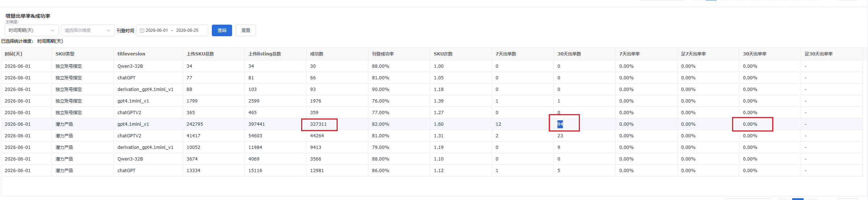Click the listing total value 103
868x200 pixels.
point(252,89)
